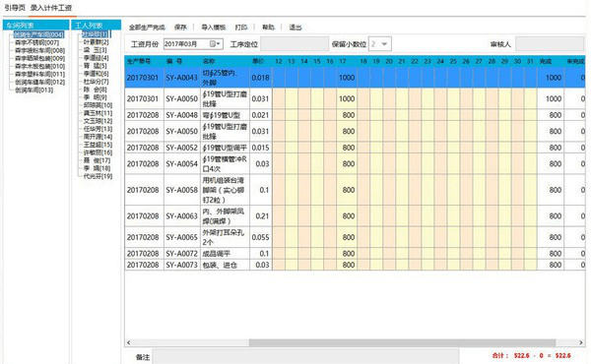591x364 pixels.
Task: Select workshop item [008]
Action: point(39,50)
